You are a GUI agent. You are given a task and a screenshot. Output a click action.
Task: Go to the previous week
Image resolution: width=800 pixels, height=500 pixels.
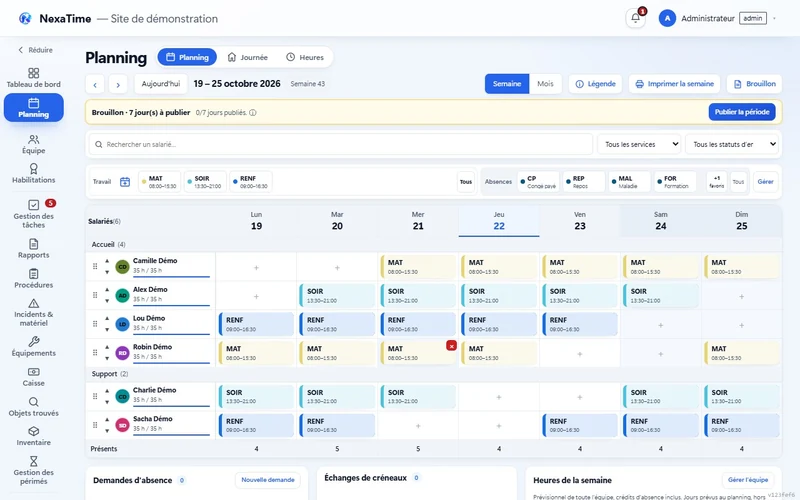pyautogui.click(x=95, y=84)
